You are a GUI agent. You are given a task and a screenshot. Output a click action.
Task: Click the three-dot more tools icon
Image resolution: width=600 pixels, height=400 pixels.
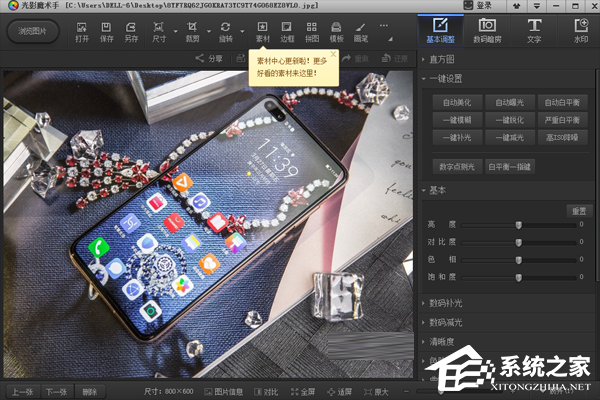pyautogui.click(x=383, y=26)
